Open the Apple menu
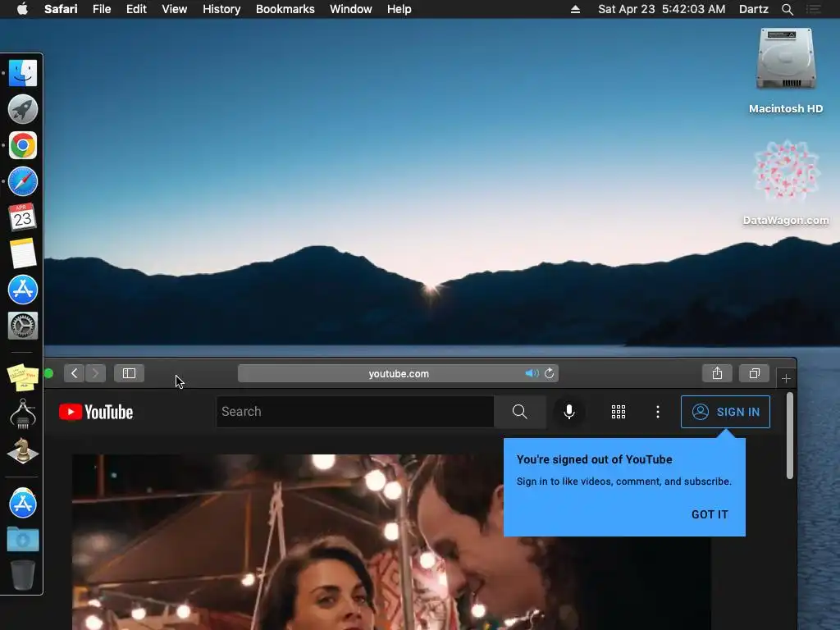 pos(22,9)
